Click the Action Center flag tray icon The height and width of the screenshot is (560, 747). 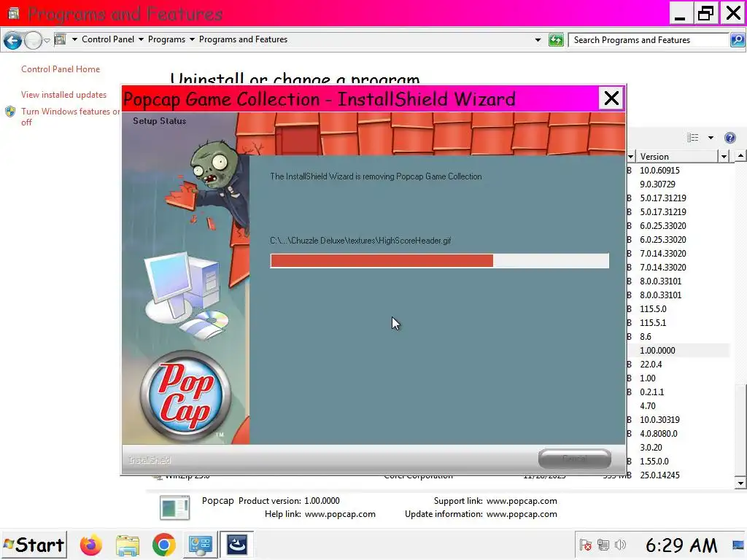[x=586, y=545]
